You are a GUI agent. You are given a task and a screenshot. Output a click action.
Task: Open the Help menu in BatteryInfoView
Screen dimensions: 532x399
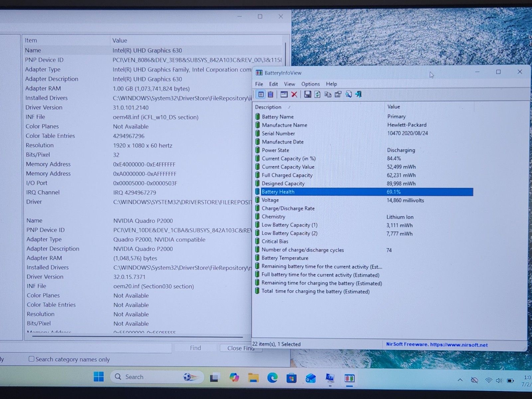click(x=331, y=84)
